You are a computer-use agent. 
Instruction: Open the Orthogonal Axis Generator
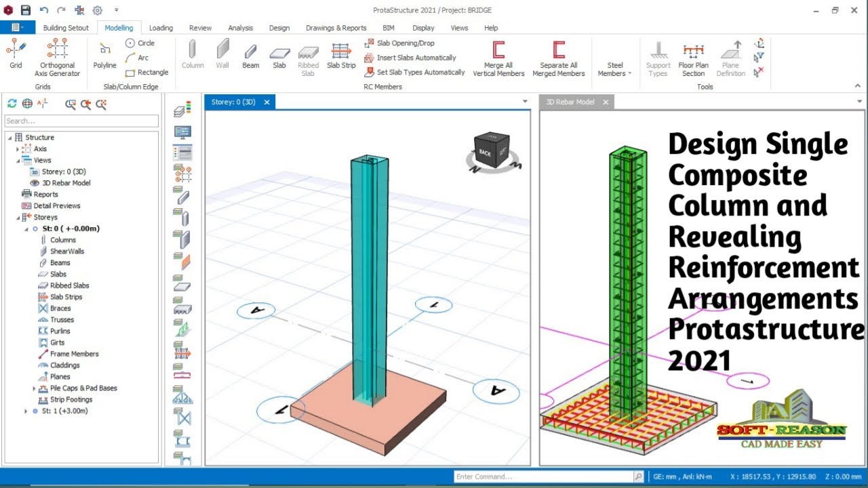[x=58, y=58]
